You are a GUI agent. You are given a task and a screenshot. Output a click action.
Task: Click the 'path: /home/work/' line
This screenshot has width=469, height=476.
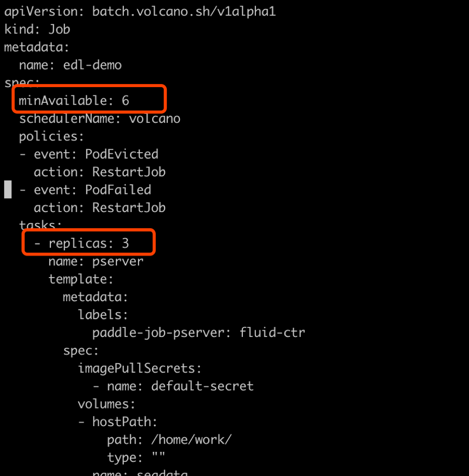(169, 440)
